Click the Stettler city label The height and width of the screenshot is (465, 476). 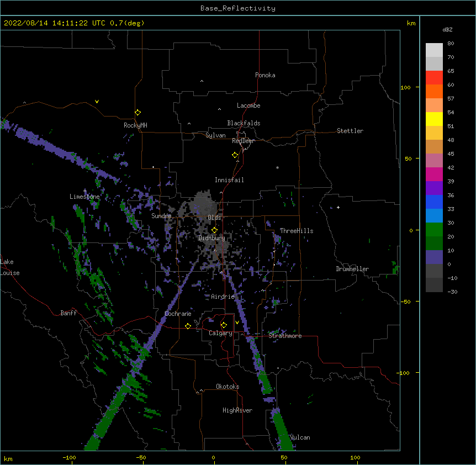coord(350,131)
